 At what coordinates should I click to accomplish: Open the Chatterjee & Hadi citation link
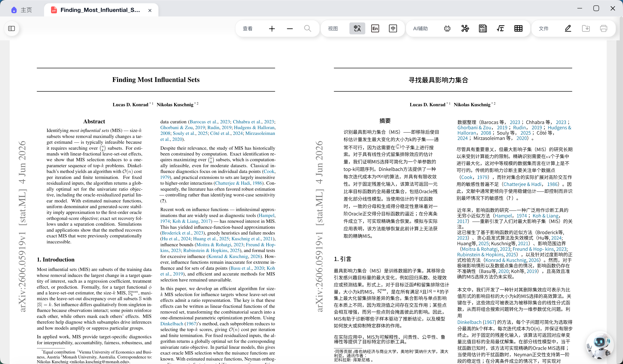[x=238, y=183]
